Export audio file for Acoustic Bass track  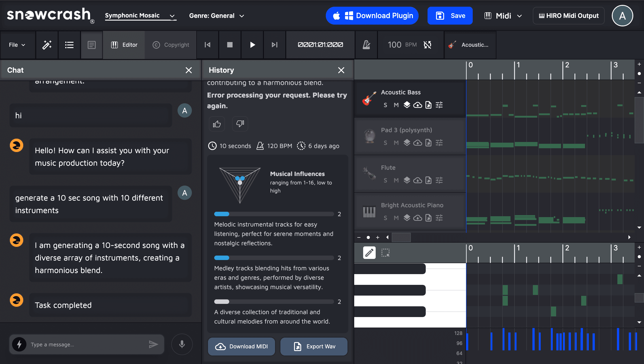coord(428,105)
